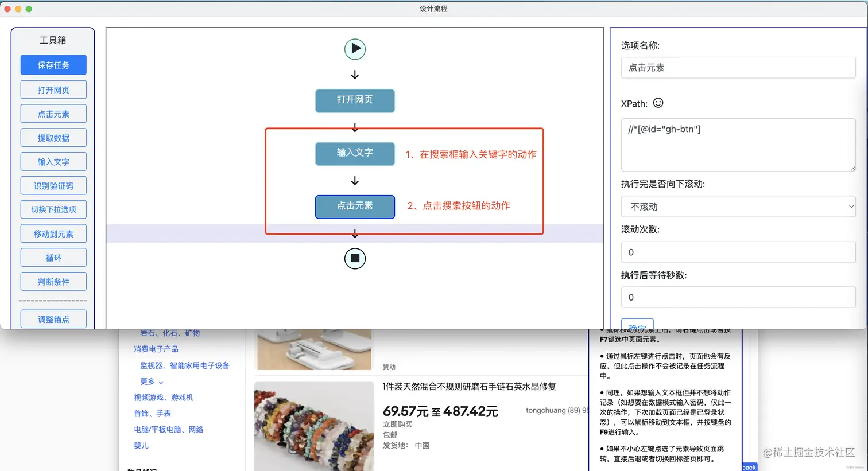Click the smiley icon next to XPath label
This screenshot has width=868, height=471.
658,103
